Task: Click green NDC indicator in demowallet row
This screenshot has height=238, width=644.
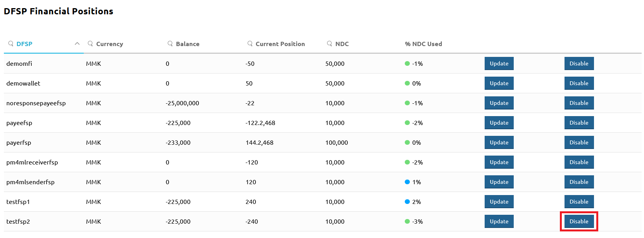Action: pos(407,83)
